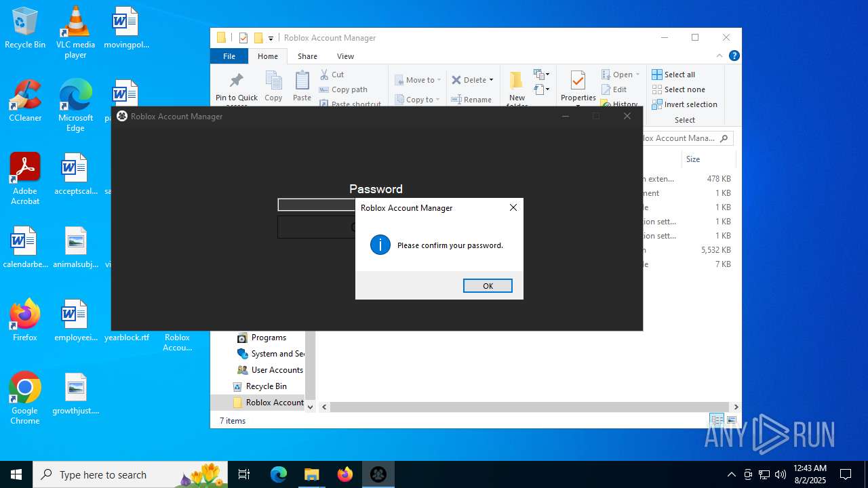This screenshot has height=488, width=868.
Task: Select the Google Chrome desktop icon
Action: tap(25, 399)
